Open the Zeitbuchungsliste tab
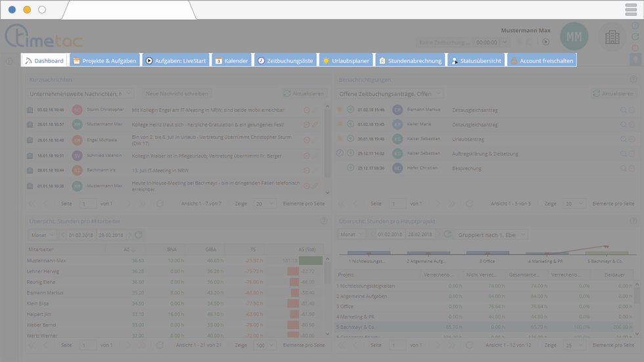Viewport: 644px width, 362px height. click(285, 60)
